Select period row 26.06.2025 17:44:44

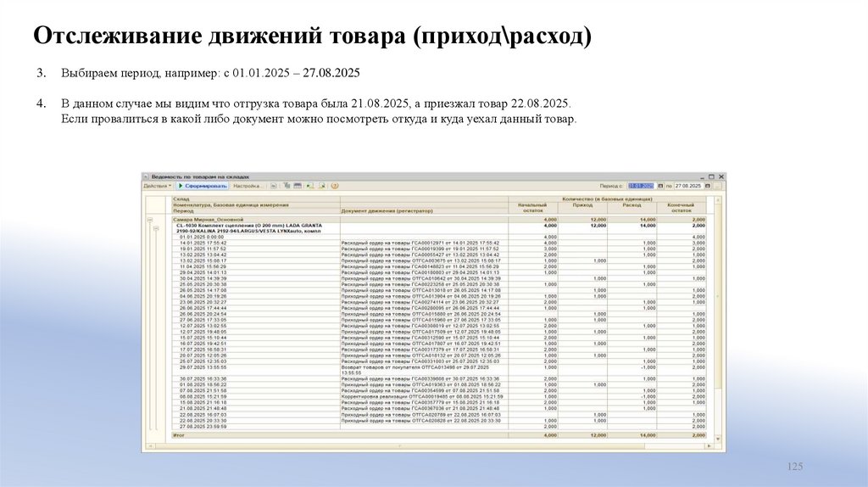point(440,308)
